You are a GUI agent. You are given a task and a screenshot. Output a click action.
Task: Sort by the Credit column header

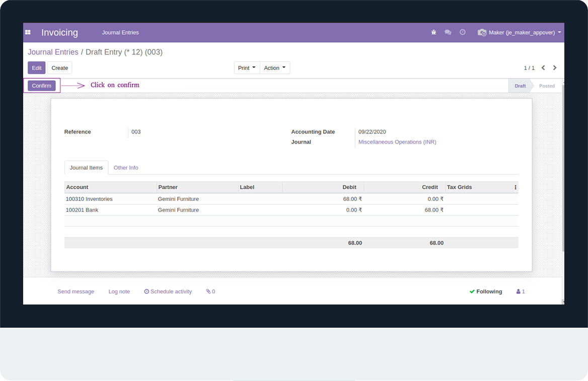405,187
